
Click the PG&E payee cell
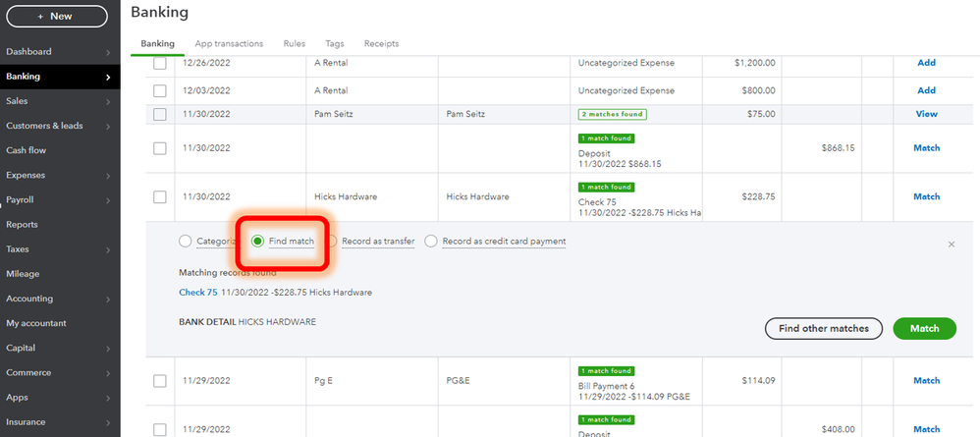pyautogui.click(x=459, y=381)
